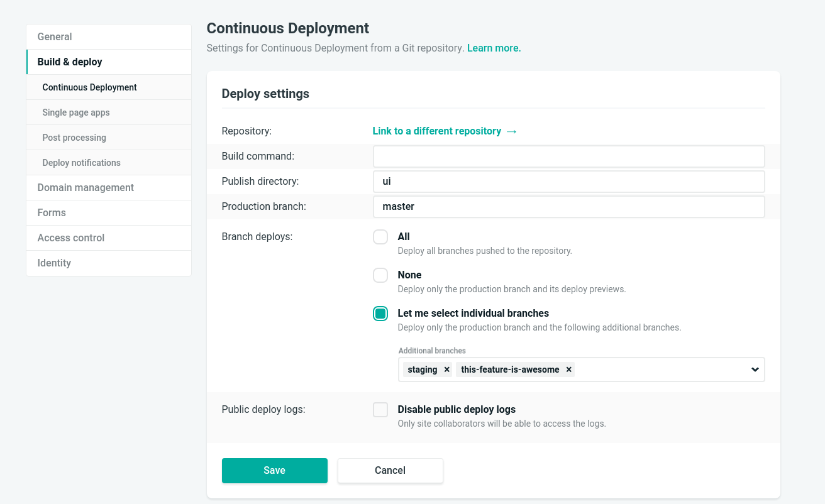Select the All branch deploys option
825x504 pixels.
pyautogui.click(x=380, y=236)
